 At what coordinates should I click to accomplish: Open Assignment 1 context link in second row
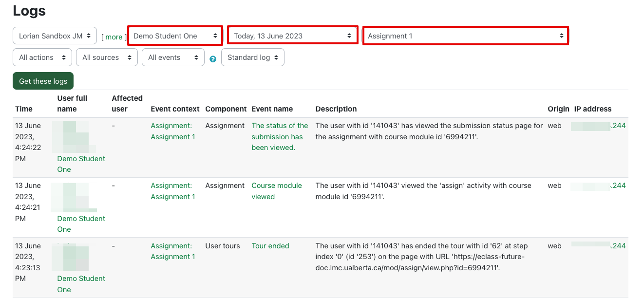(172, 191)
